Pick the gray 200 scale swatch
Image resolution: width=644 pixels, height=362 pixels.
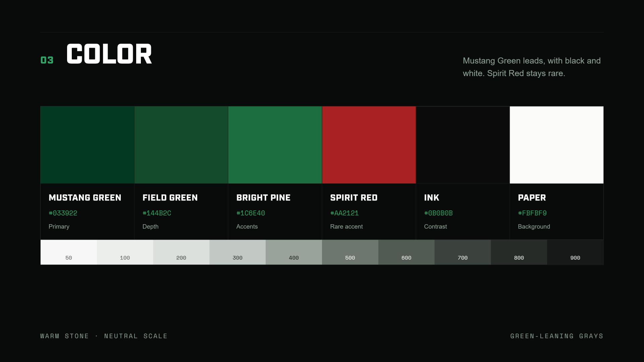(181, 252)
